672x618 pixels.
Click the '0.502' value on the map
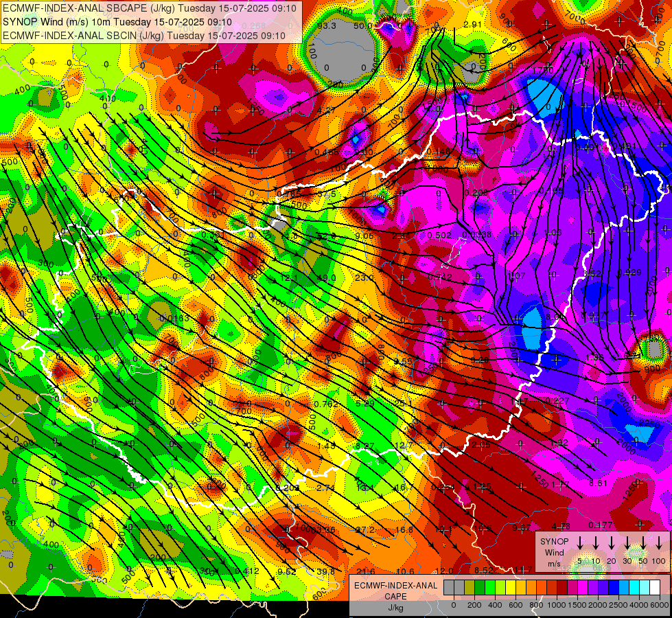coord(439,236)
